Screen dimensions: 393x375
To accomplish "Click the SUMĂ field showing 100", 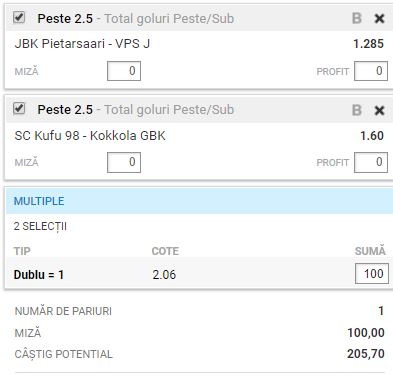I will (x=372, y=274).
